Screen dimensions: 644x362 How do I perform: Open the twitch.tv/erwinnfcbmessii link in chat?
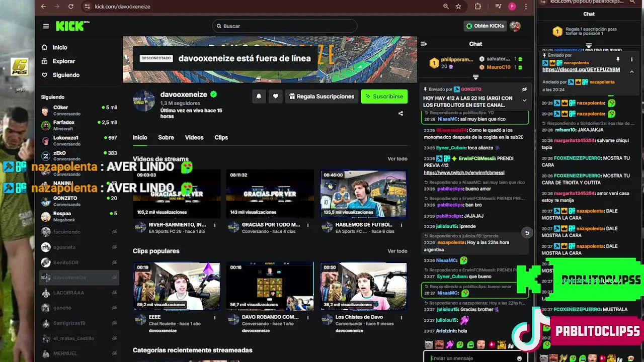[x=464, y=172]
